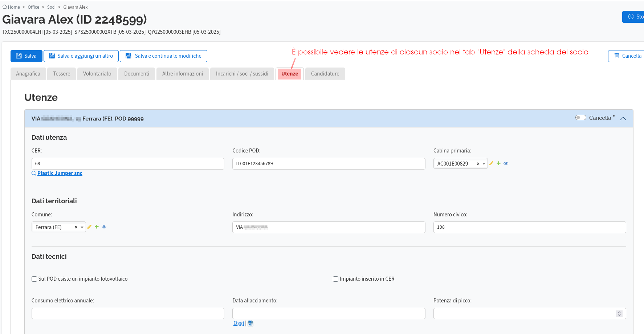Screen dimensions: 644x334
Task: Collapse the utenza panel with the chevron
Action: click(x=623, y=118)
